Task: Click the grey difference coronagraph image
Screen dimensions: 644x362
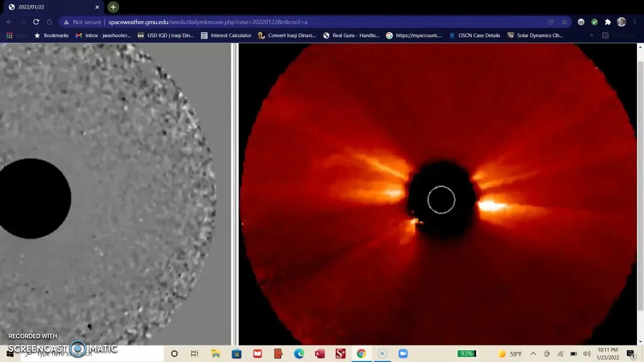Action: (115, 194)
